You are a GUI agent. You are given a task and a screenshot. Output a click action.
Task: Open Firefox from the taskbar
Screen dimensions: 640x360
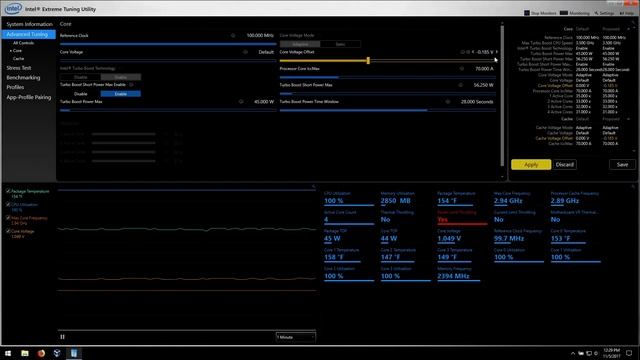[x=41, y=353]
